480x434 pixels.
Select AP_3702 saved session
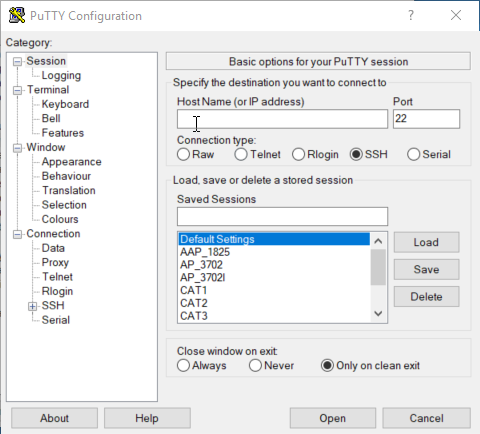[x=274, y=265]
